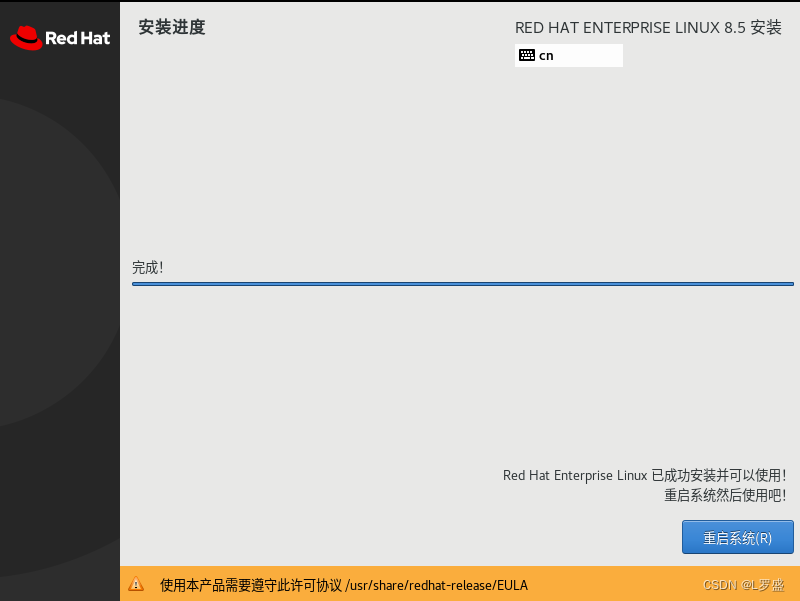Click the 安装进度 heading
This screenshot has width=800, height=601.
click(x=172, y=27)
